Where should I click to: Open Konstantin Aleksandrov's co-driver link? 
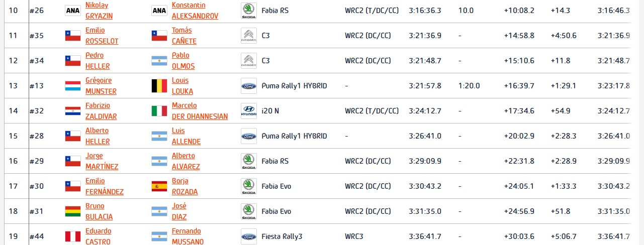pyautogui.click(x=195, y=11)
